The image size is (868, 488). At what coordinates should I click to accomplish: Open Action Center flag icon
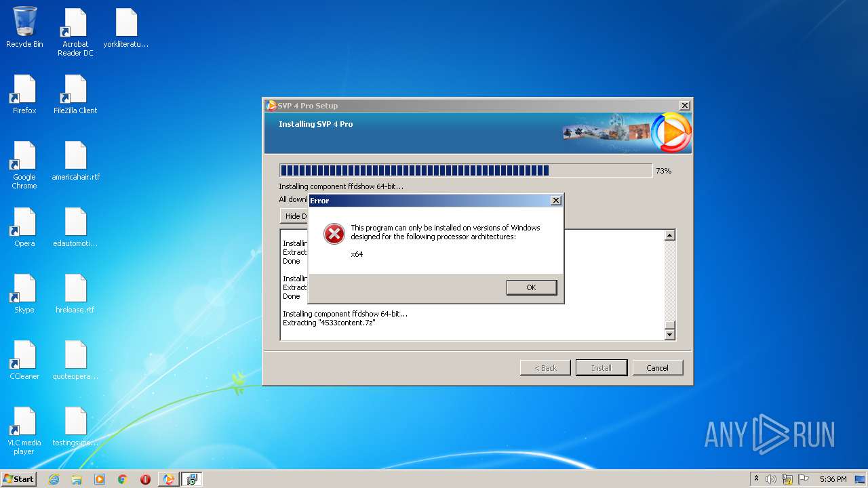point(804,479)
